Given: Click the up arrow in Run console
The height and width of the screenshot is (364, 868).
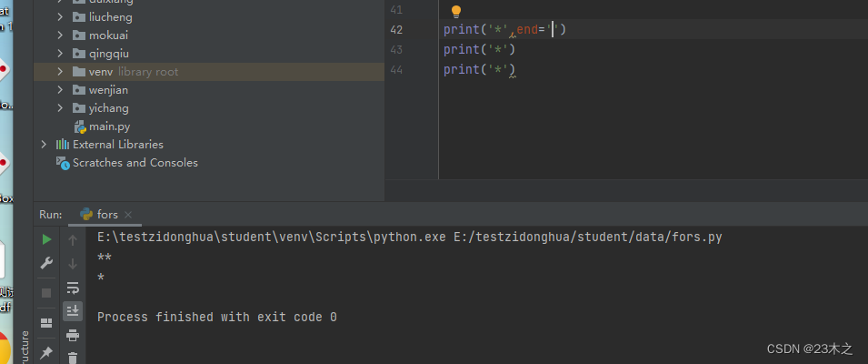Looking at the screenshot, I should (x=73, y=239).
